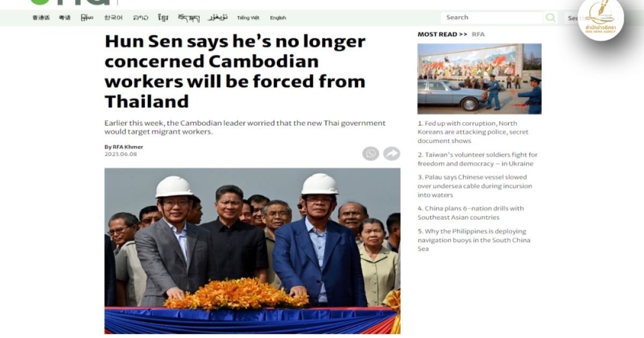
Task: Open Taiwan's volunteer soldiers story
Action: pyautogui.click(x=478, y=159)
